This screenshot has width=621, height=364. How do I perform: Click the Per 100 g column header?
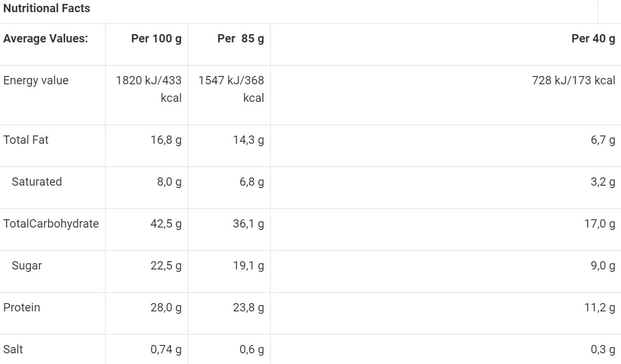click(x=156, y=39)
